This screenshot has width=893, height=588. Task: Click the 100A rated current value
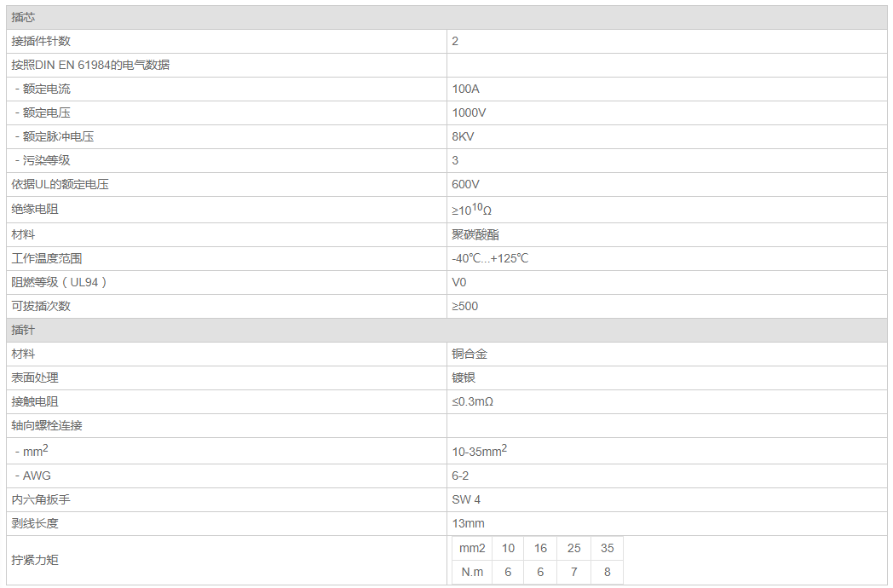tap(465, 89)
